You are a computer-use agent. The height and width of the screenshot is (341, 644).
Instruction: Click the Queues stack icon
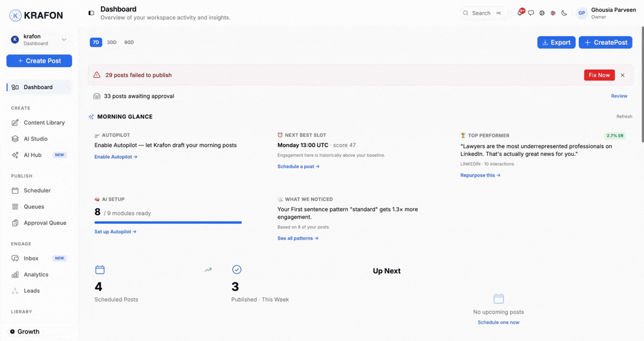[15, 207]
